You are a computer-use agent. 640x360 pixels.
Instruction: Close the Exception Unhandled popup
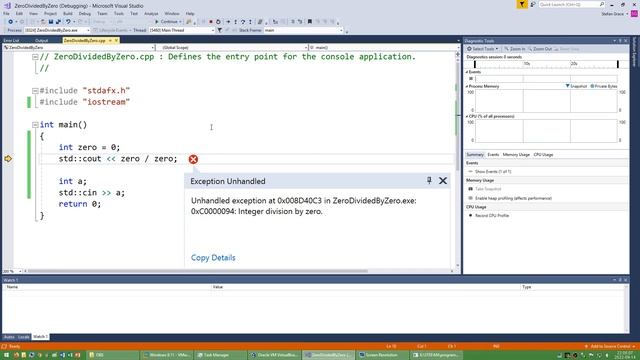443,180
